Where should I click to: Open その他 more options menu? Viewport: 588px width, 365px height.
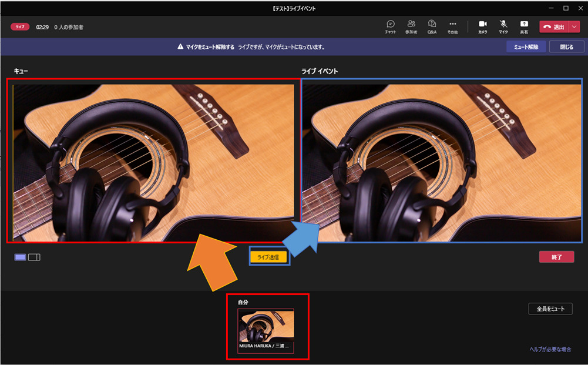pos(452,26)
